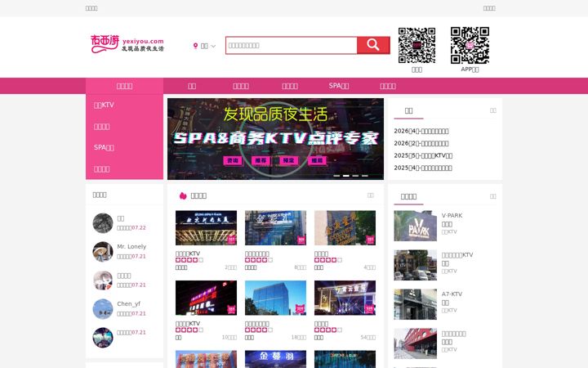This screenshot has height=368, width=588.
Task: Click the A7-KTV venue name
Action: (452, 294)
